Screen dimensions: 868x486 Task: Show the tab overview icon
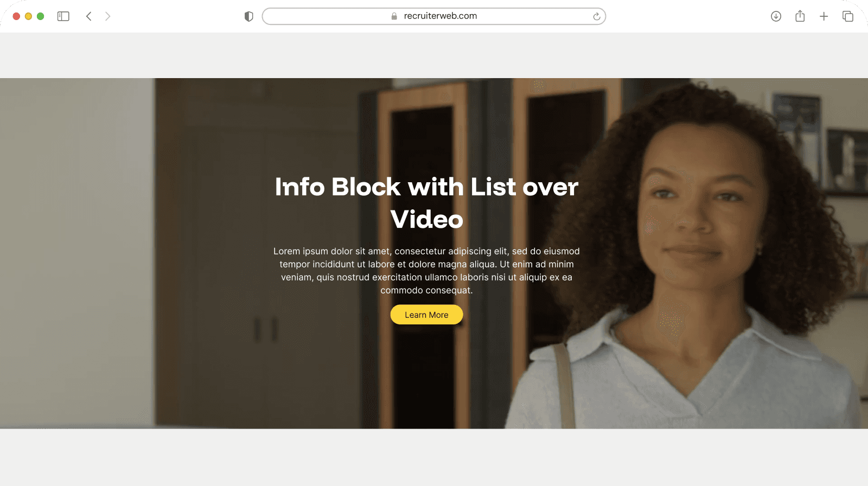(x=848, y=16)
